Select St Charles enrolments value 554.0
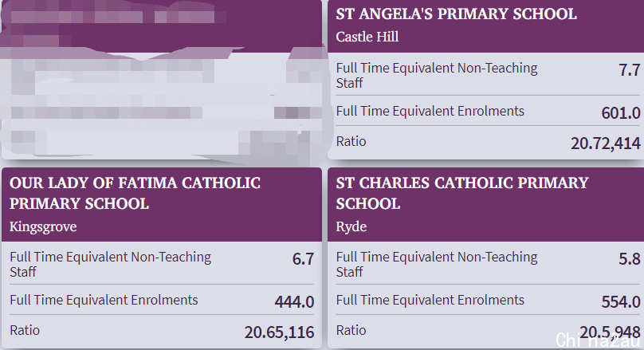The image size is (644, 350). pyautogui.click(x=621, y=301)
